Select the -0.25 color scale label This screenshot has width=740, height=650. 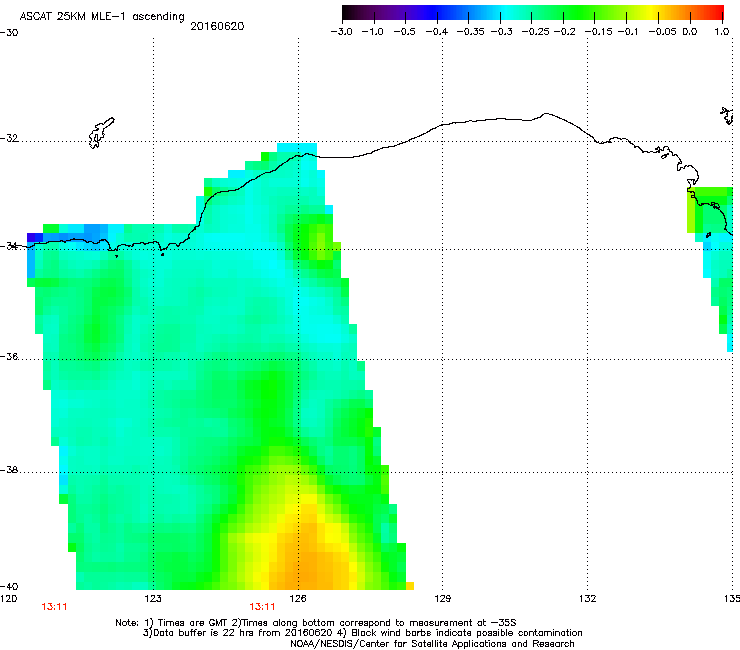tap(535, 32)
